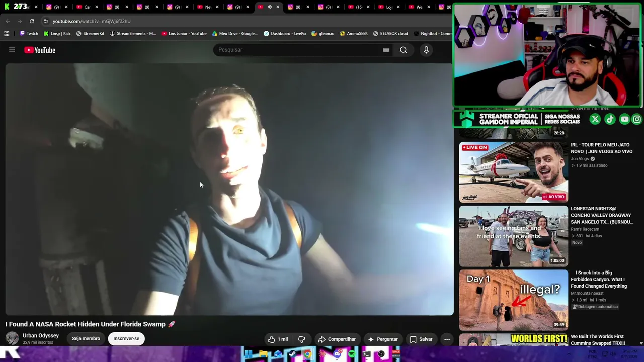Click the Perguntar button
This screenshot has width=644, height=362.
383,339
